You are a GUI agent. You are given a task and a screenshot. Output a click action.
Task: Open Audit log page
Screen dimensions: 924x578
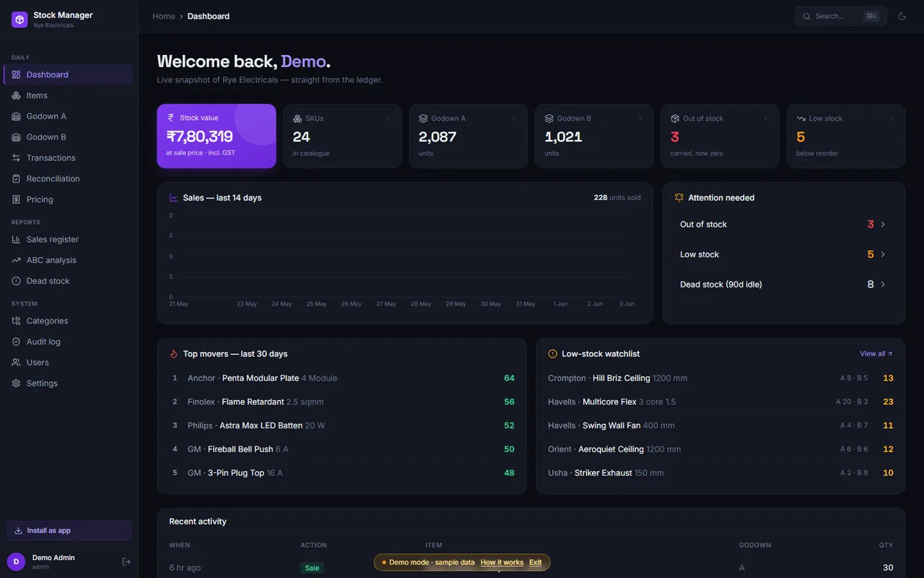(69, 342)
